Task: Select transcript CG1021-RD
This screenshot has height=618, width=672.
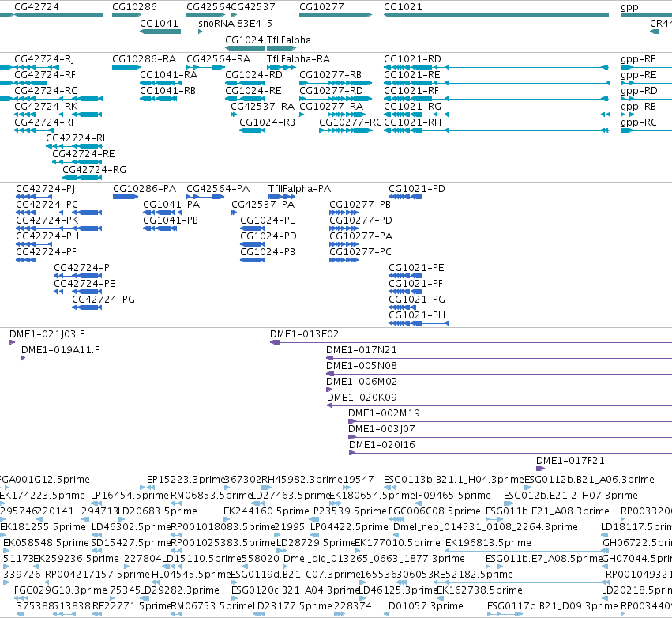Action: pos(412,59)
